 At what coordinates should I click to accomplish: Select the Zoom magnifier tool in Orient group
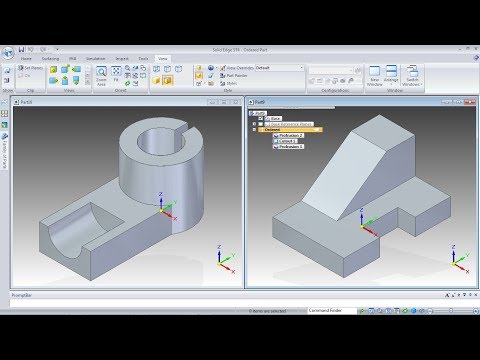tap(127, 68)
